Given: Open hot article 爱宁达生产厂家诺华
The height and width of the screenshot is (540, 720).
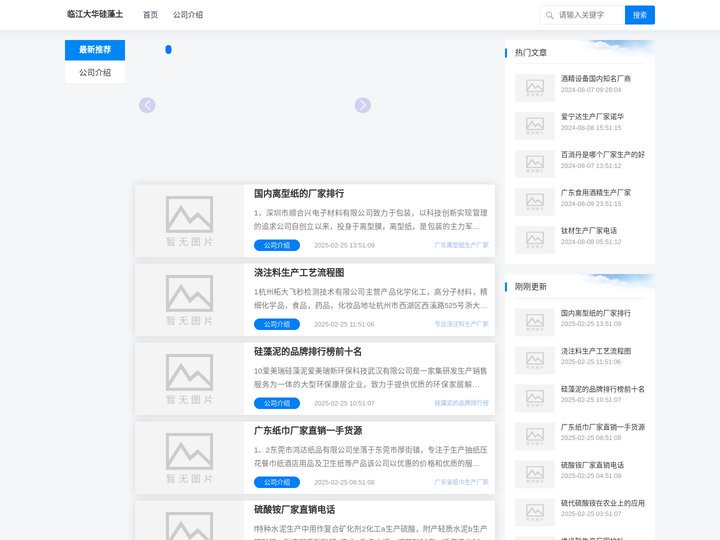Looking at the screenshot, I should (592, 117).
